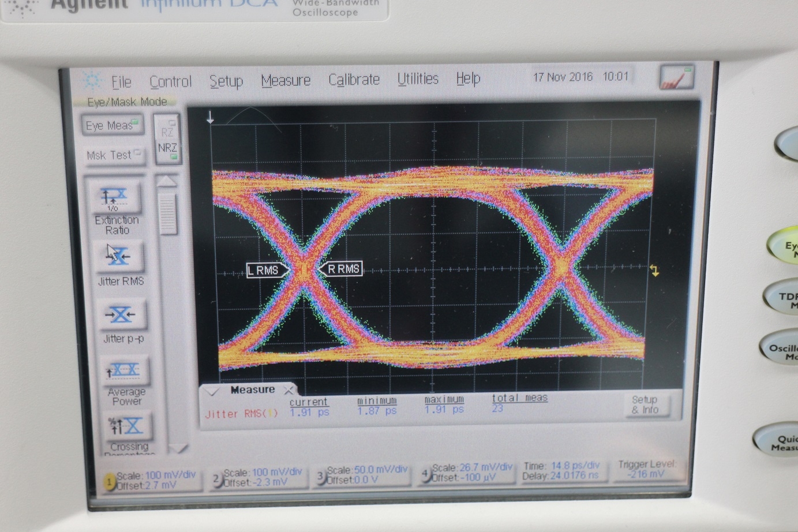Click the waveform icon at top right

(676, 77)
